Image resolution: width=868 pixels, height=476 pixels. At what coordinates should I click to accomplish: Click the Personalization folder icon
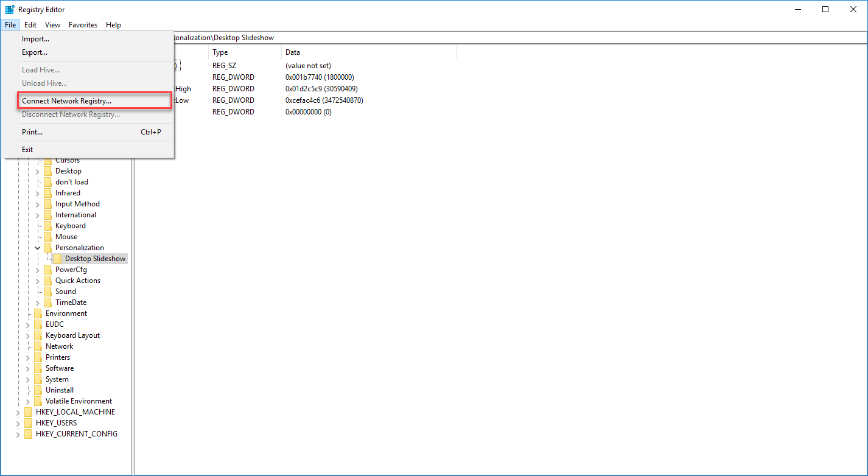[48, 248]
